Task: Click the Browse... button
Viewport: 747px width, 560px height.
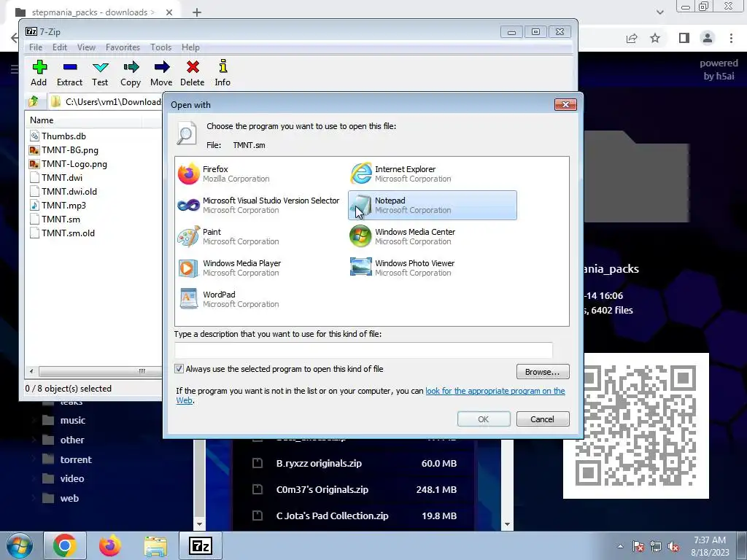Action: [543, 372]
